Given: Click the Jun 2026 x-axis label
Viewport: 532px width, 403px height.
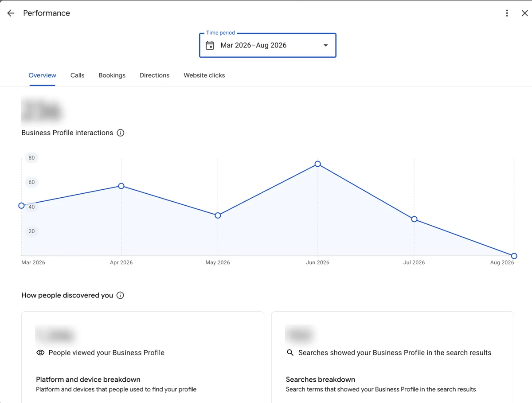Looking at the screenshot, I should (x=317, y=262).
